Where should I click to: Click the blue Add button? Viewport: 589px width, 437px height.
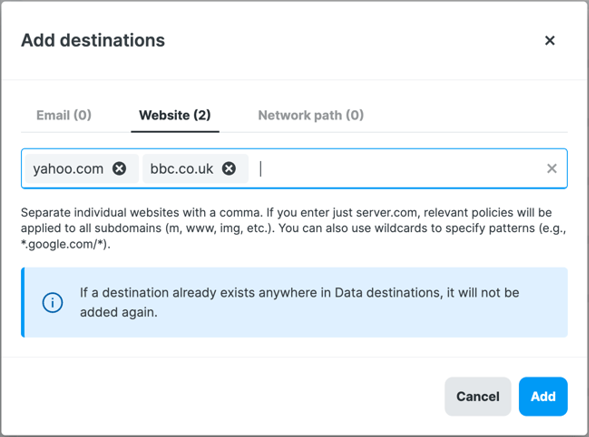coord(543,396)
